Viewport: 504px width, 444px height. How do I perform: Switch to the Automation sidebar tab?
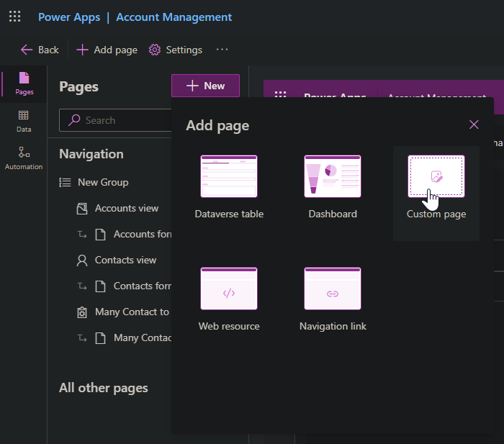click(x=24, y=158)
